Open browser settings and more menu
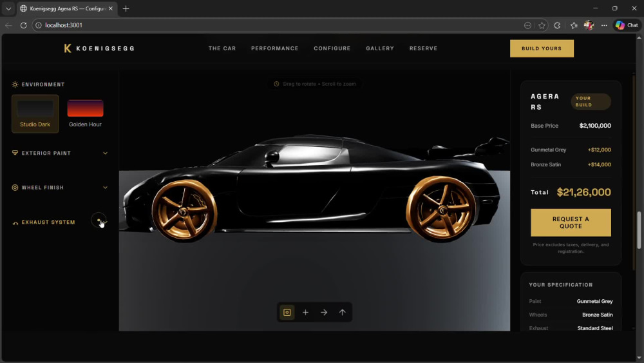Viewport: 644px width, 363px height. [x=604, y=25]
